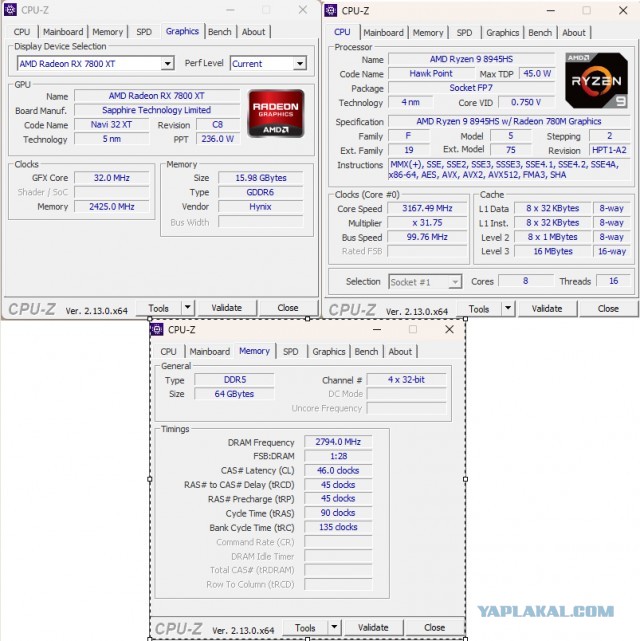Click the Sapphire Technology Limited field
The width and height of the screenshot is (640, 641).
tap(157, 110)
